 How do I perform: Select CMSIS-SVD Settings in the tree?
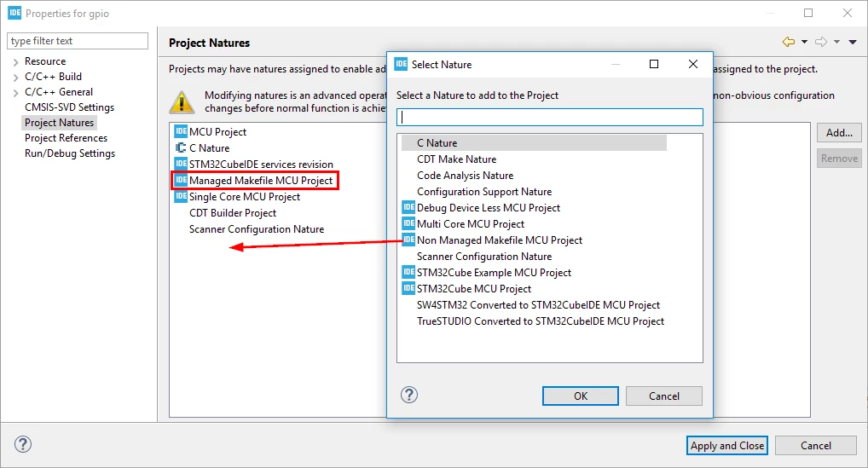pos(69,107)
